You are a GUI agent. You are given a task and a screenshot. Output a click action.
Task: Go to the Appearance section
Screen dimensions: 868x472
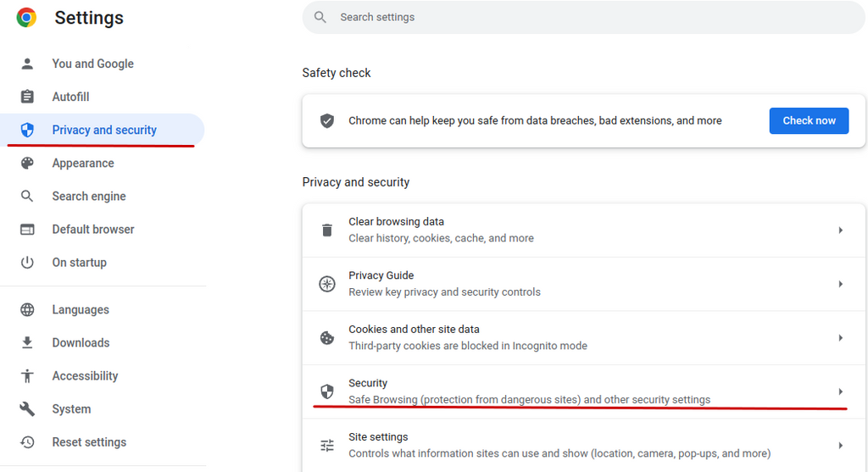tap(103, 164)
